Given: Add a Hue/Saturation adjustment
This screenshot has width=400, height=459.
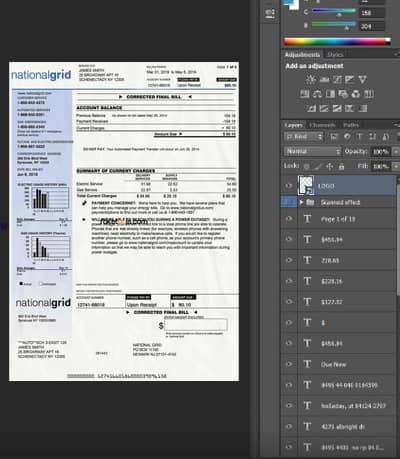Looking at the screenshot, I should click(305, 94).
